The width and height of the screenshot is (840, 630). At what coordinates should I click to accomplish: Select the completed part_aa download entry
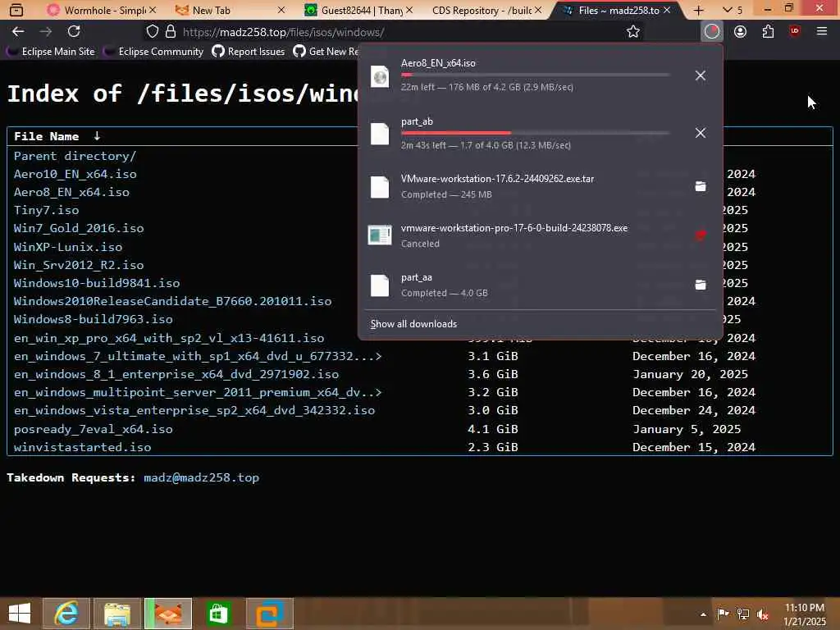[x=525, y=285]
